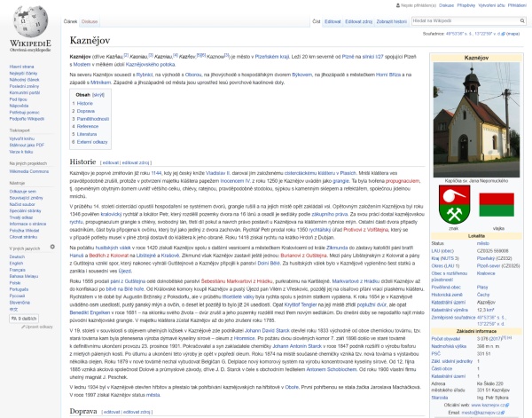Image resolution: width=532 pixels, height=418 pixels.
Task: Click the Wikipedia globe logo
Action: (30, 21)
